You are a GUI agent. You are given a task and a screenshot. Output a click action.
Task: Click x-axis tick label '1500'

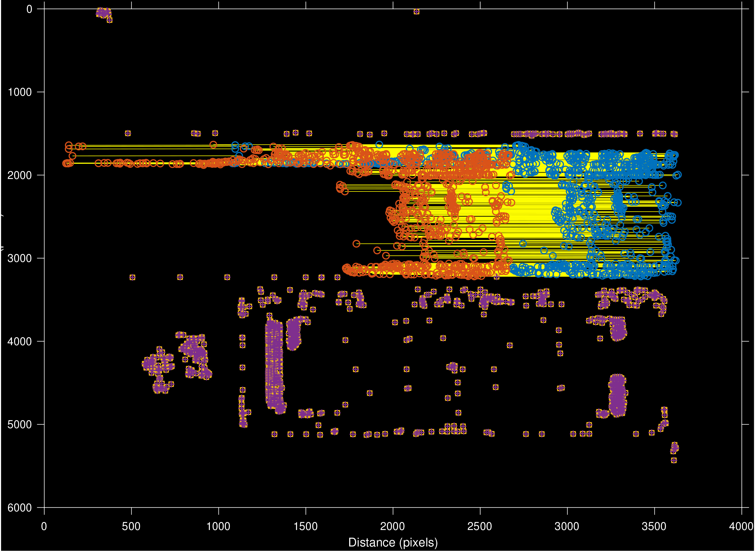(x=305, y=527)
